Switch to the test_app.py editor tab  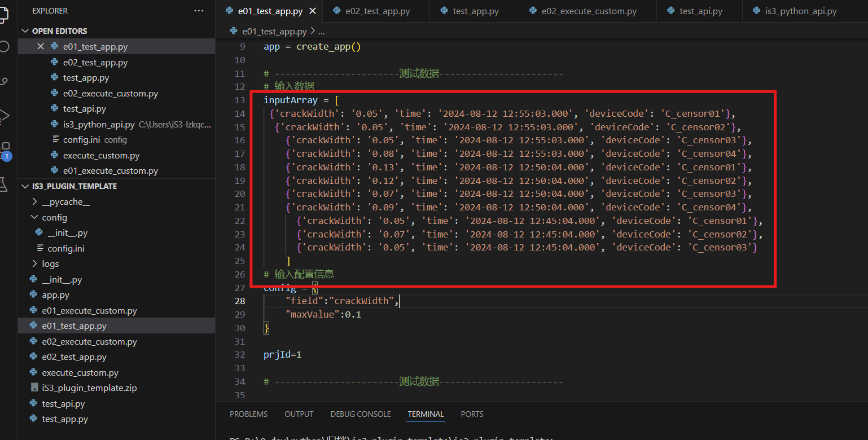474,11
